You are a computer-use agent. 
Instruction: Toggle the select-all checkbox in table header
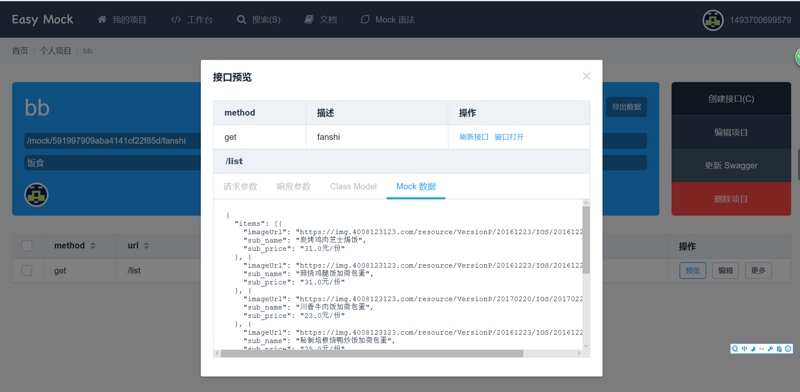27,246
